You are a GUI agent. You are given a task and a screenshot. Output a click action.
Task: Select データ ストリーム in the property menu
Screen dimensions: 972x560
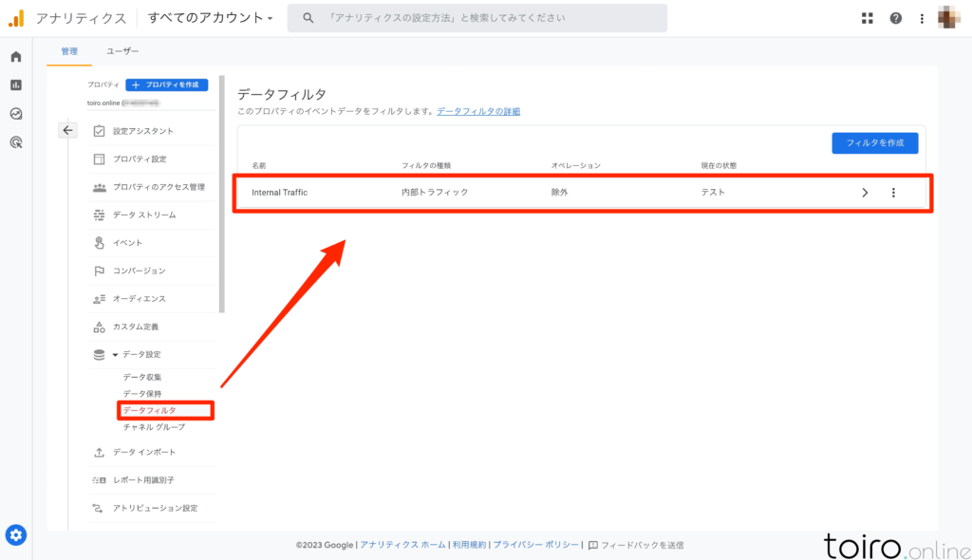point(144,215)
